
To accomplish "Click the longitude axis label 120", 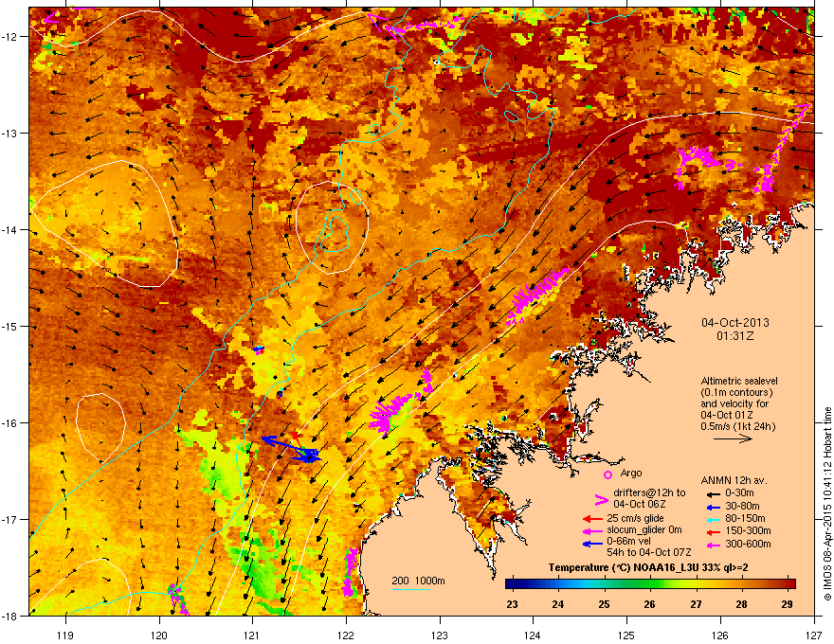I will [x=159, y=635].
